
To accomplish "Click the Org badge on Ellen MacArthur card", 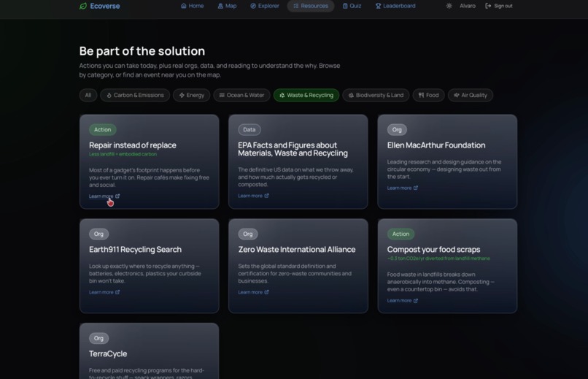I will [397, 129].
